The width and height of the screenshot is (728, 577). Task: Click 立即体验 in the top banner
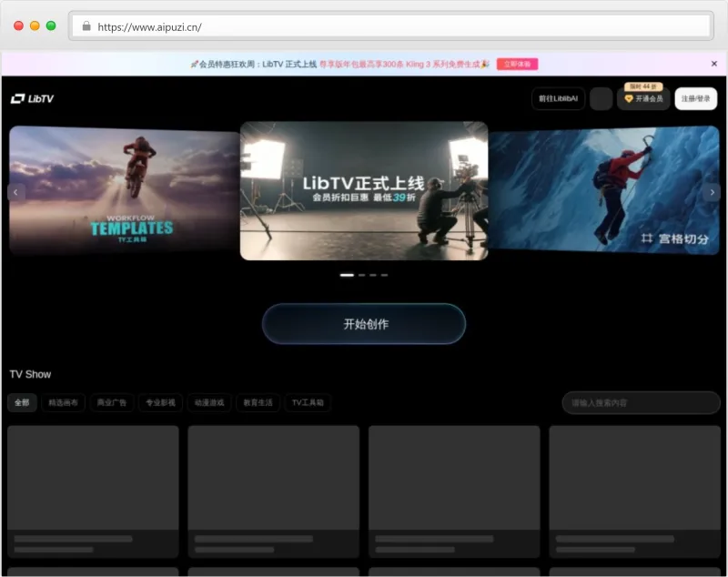pyautogui.click(x=517, y=64)
